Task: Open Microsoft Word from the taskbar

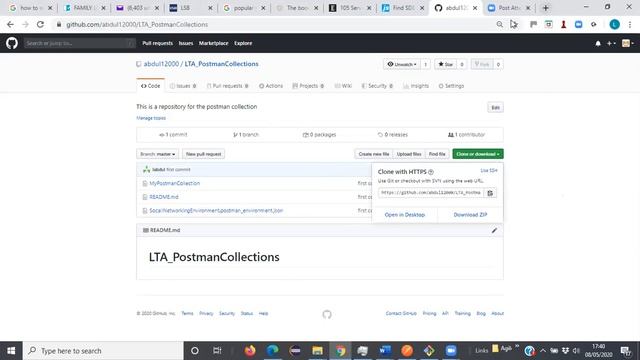Action: (384, 351)
